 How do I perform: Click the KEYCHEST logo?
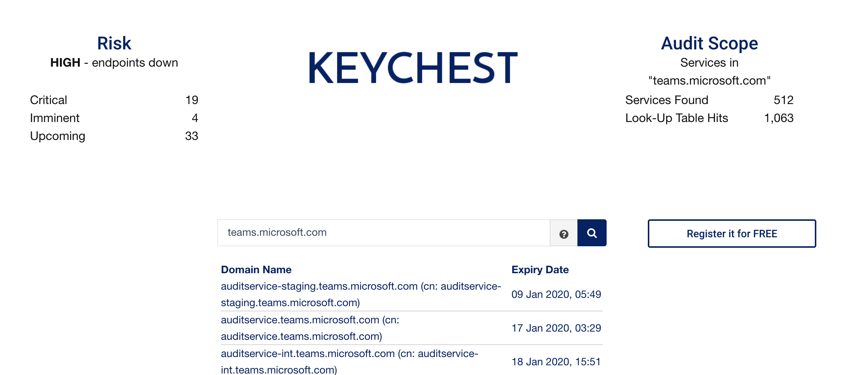pyautogui.click(x=413, y=68)
